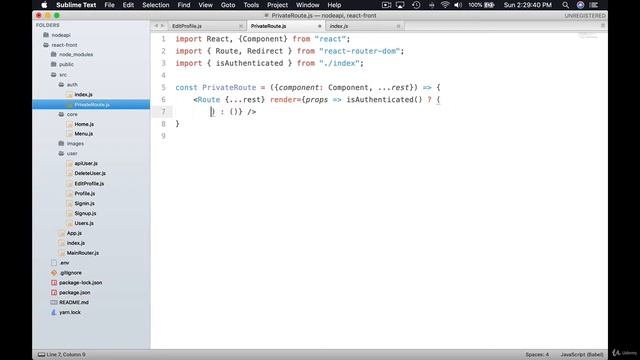Image resolution: width=640 pixels, height=360 pixels.
Task: Click the Time Machine icon
Action: [416, 5]
